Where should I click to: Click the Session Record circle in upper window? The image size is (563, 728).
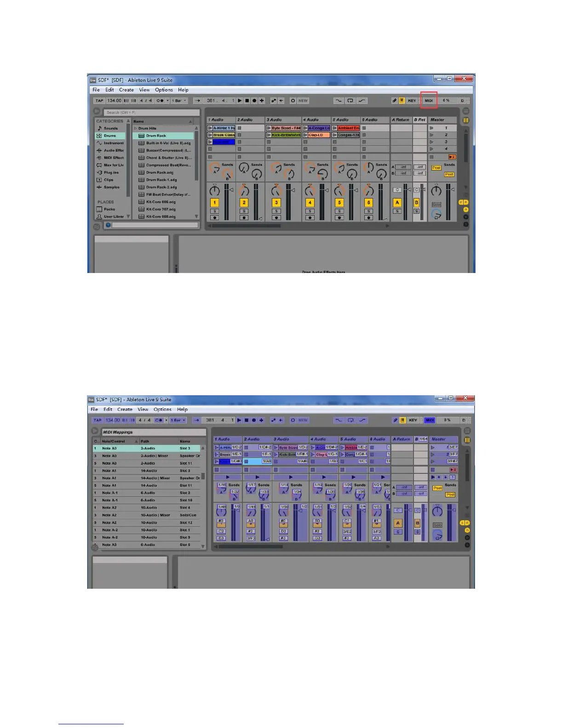(x=293, y=101)
